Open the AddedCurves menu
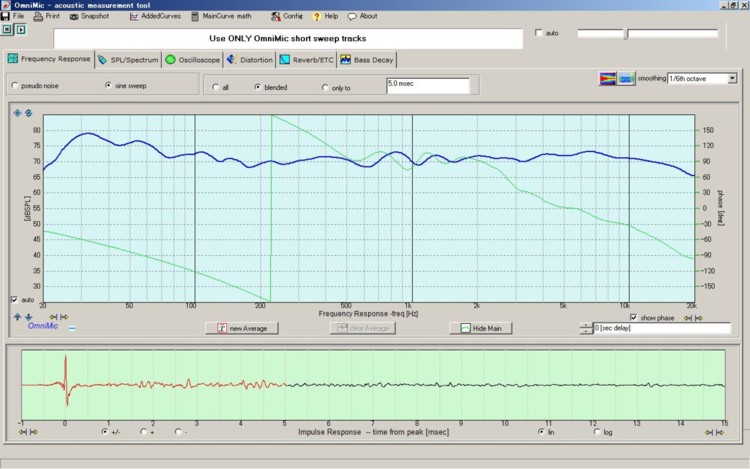The width and height of the screenshot is (750, 469). pos(155,16)
